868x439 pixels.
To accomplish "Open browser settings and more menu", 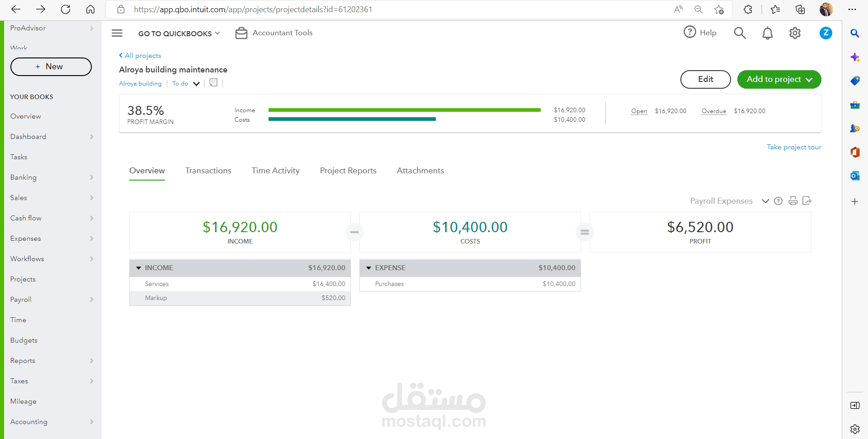I will pos(852,9).
